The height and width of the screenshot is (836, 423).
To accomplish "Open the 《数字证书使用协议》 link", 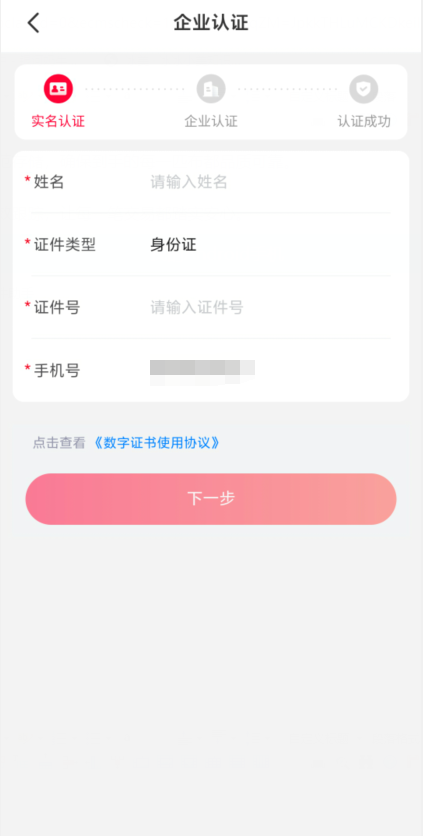I will (x=156, y=443).
